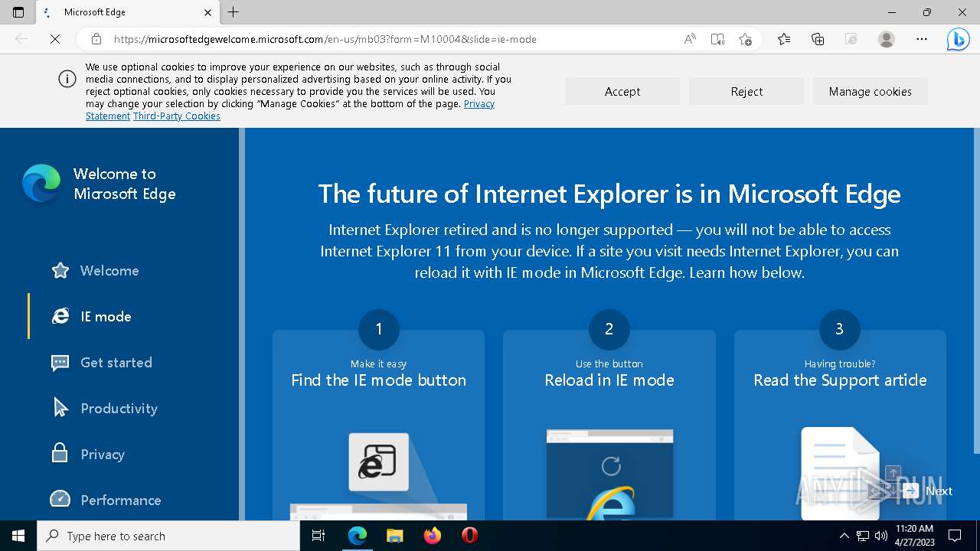Click step 3 number circle
The width and height of the screenshot is (980, 551).
[x=839, y=329]
